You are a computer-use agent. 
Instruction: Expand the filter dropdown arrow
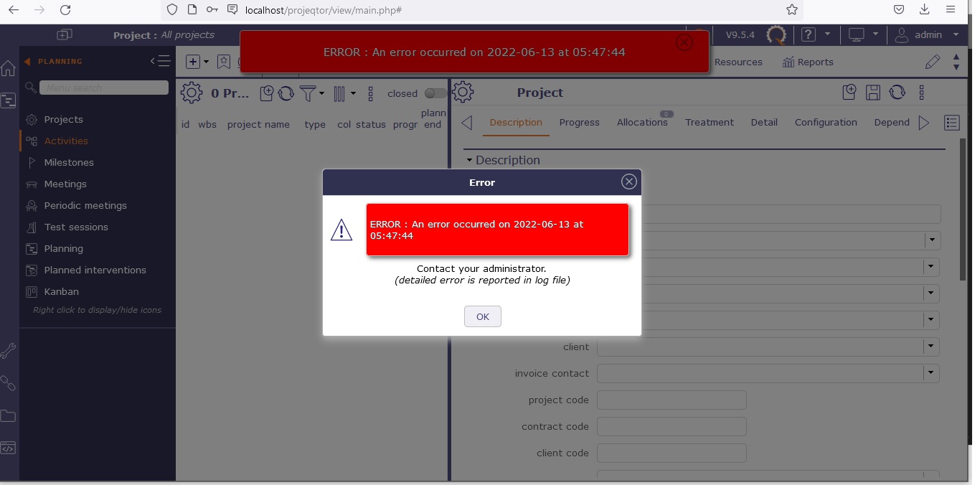click(x=321, y=93)
